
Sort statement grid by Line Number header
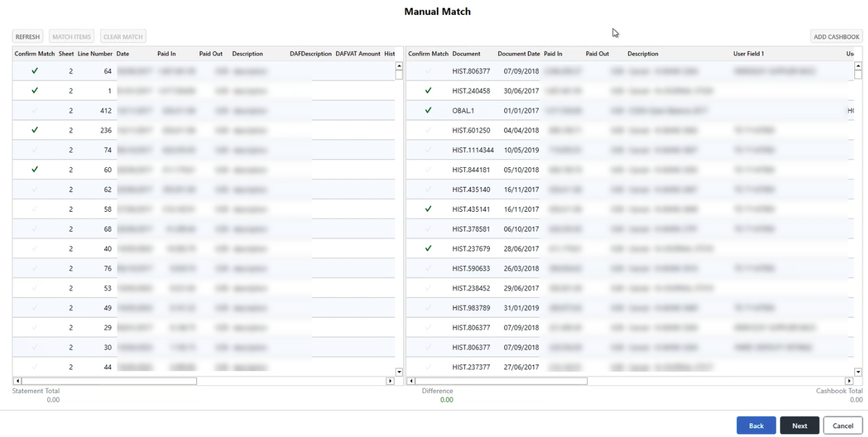(95, 54)
